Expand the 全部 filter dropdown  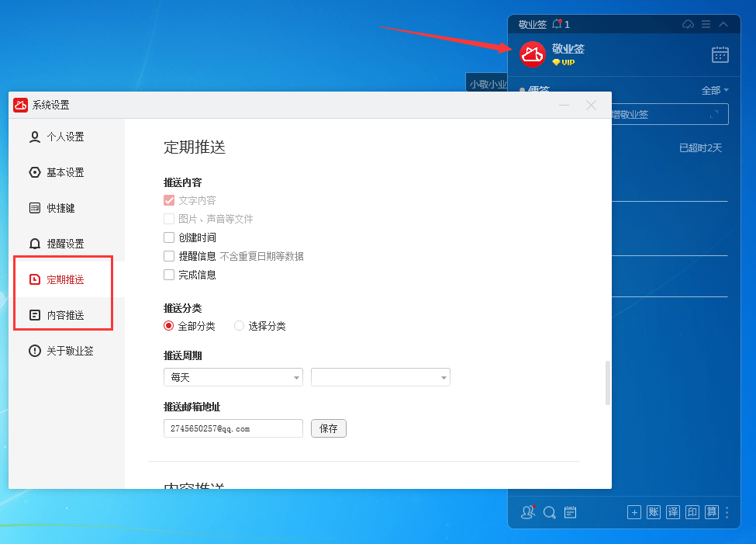(x=715, y=91)
